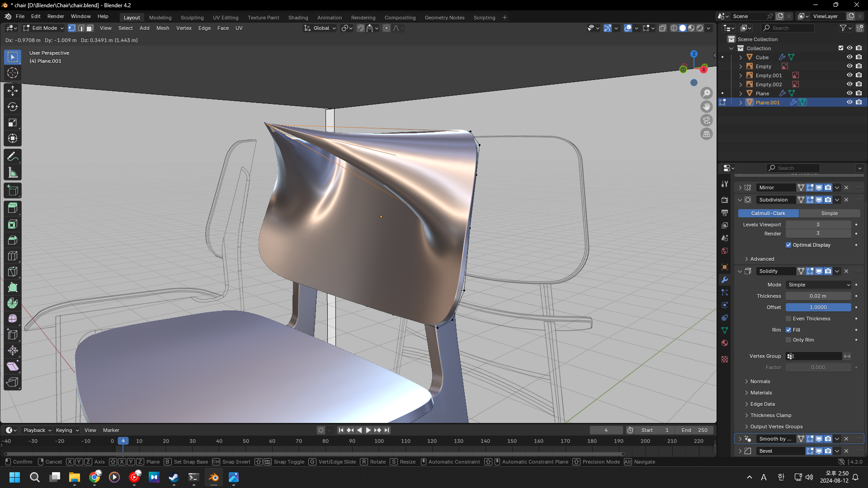Open the Material properties tab
The width and height of the screenshot is (868, 488).
[725, 343]
